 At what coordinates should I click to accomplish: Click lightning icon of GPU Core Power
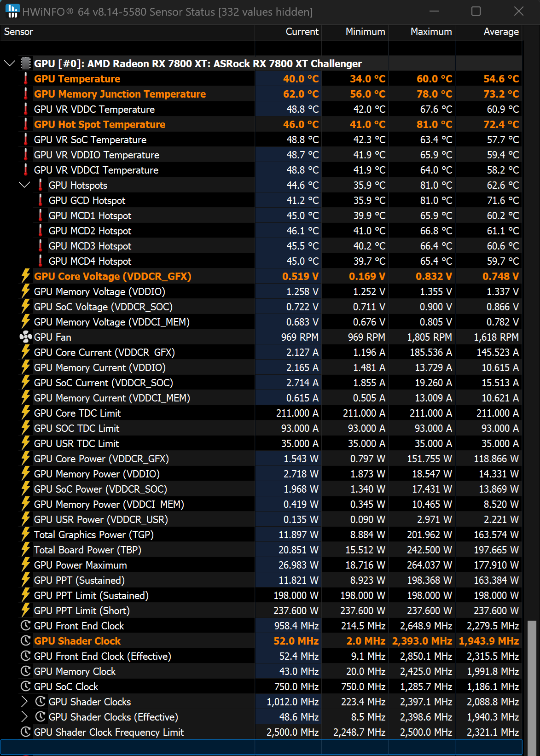26,458
